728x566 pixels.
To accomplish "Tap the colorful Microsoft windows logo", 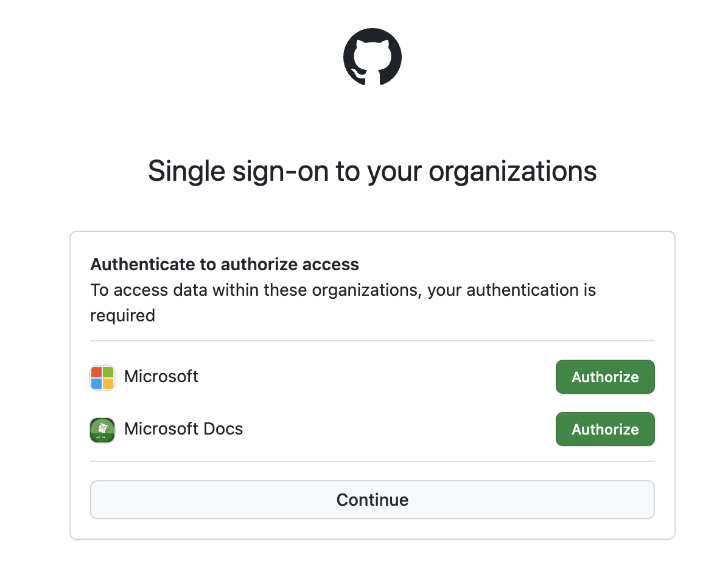I will (102, 376).
